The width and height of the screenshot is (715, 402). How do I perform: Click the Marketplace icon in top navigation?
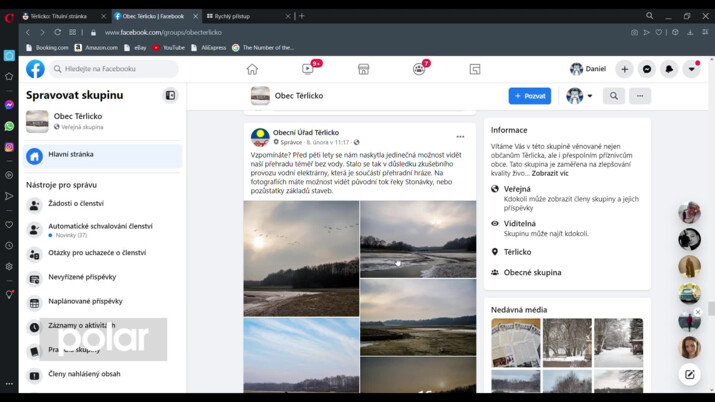tap(363, 69)
